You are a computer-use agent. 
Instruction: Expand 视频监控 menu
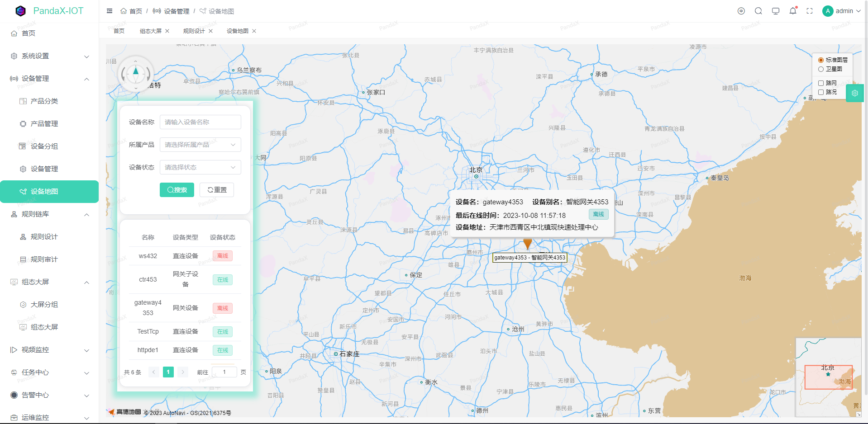(x=49, y=350)
